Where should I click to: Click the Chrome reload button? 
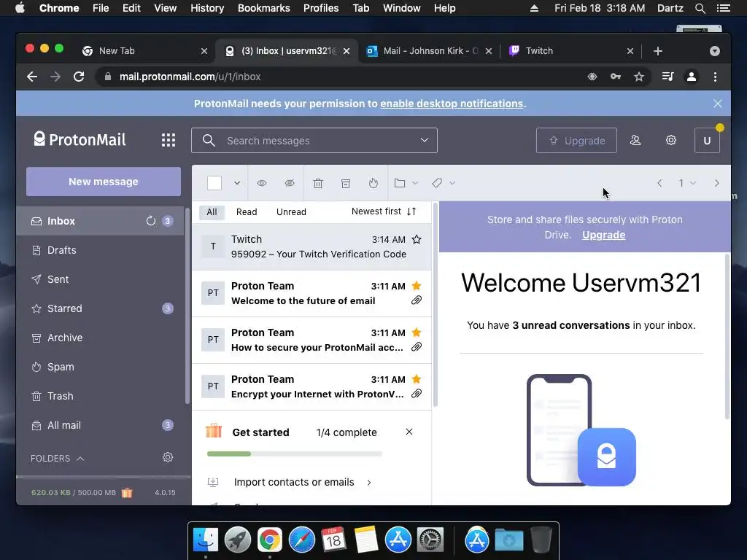pos(79,77)
